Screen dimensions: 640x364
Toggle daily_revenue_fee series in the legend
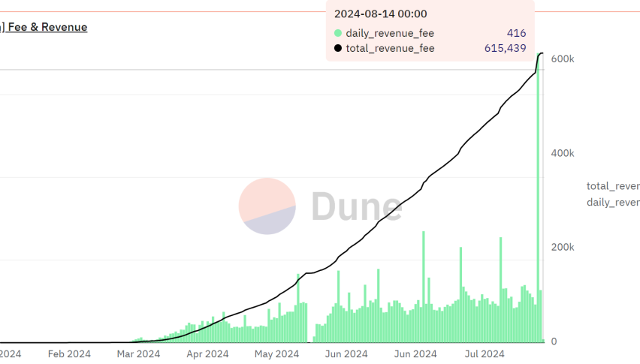coord(613,203)
